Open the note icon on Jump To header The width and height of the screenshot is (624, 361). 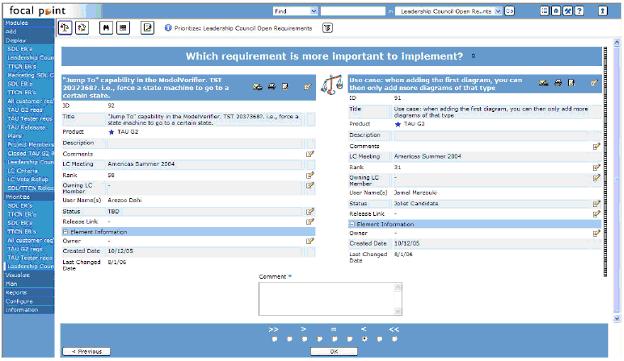(x=285, y=86)
